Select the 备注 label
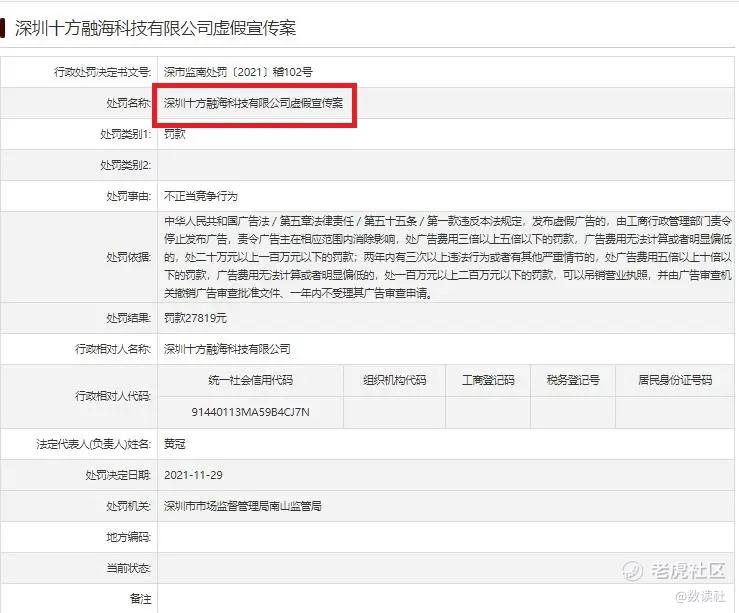The width and height of the screenshot is (739, 613). (140, 599)
